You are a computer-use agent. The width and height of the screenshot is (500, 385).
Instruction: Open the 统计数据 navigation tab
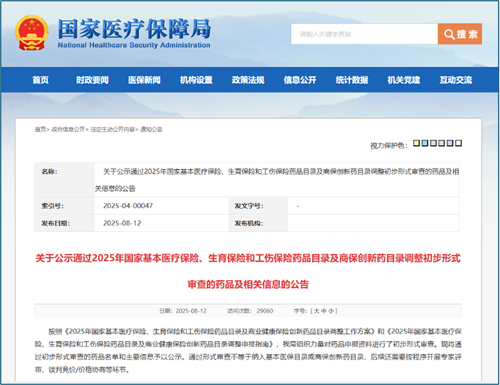click(x=352, y=80)
